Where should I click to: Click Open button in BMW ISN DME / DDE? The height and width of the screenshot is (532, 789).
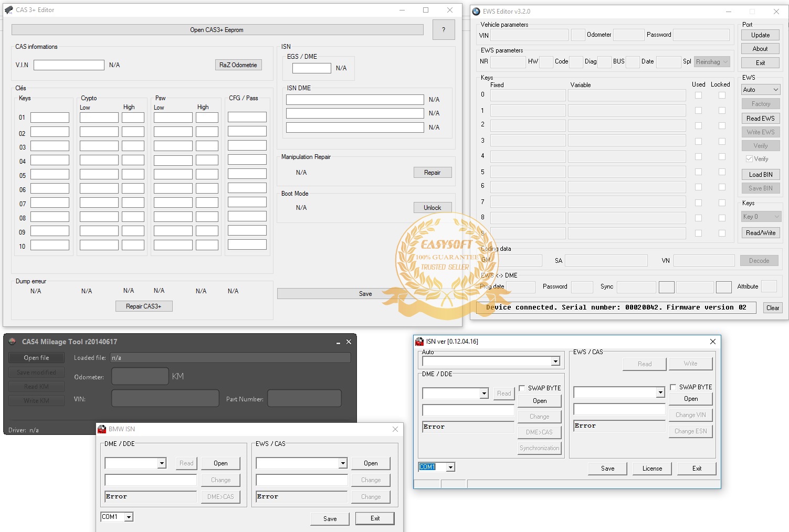pos(220,463)
